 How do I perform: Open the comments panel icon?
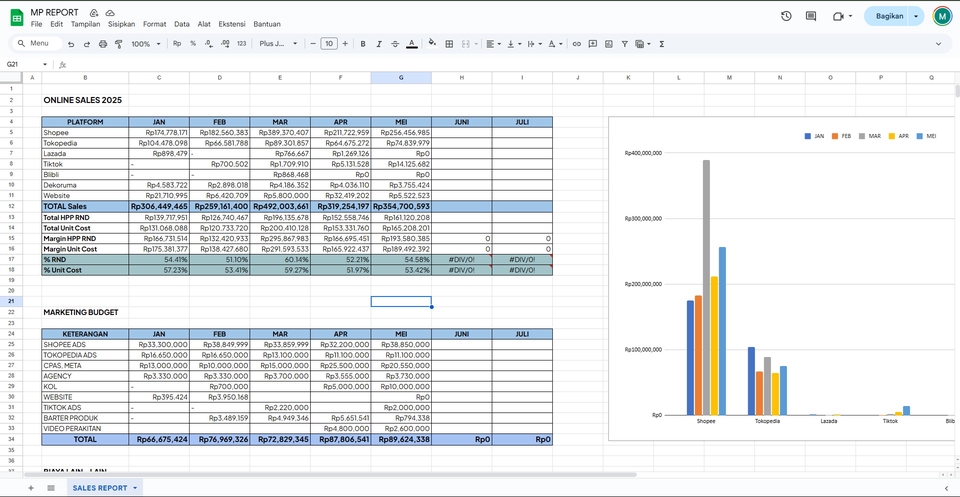811,17
